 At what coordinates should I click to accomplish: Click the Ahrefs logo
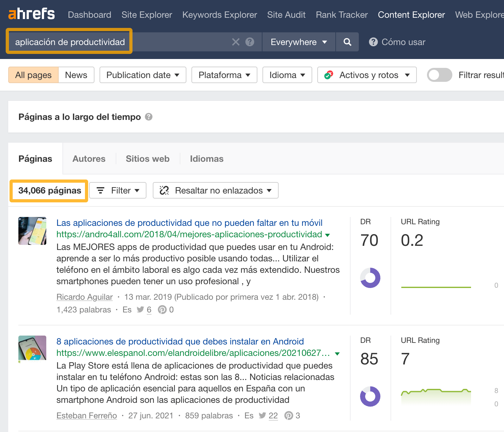(31, 14)
